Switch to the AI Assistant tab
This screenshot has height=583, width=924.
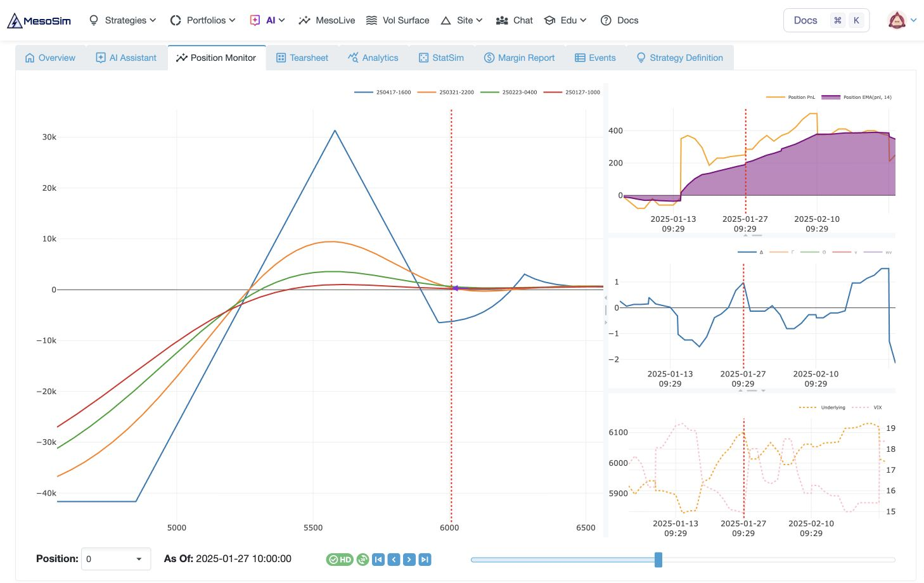point(126,58)
